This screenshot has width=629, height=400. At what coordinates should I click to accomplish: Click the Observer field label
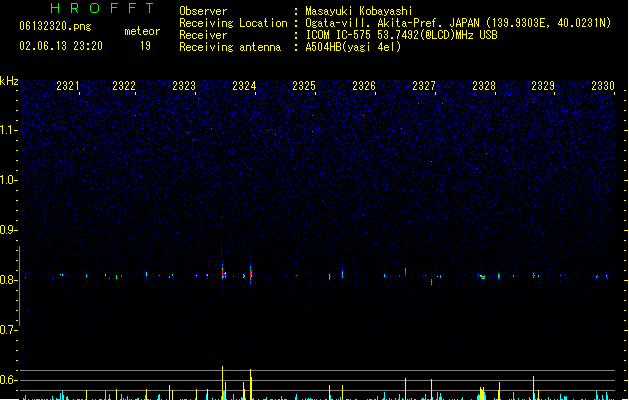pos(203,11)
